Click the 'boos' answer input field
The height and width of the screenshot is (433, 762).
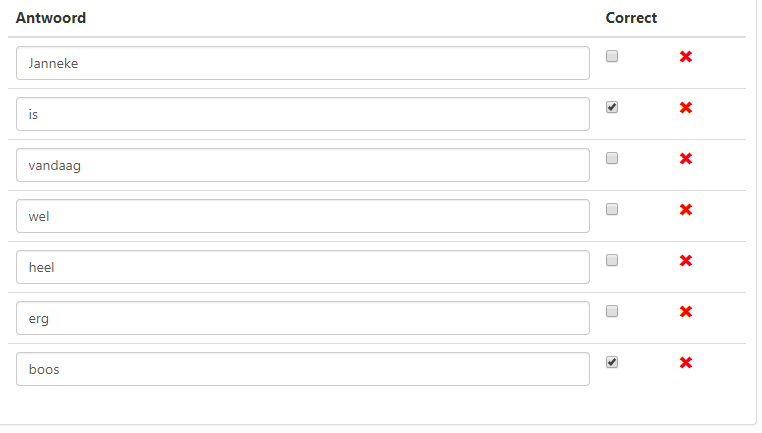(302, 369)
